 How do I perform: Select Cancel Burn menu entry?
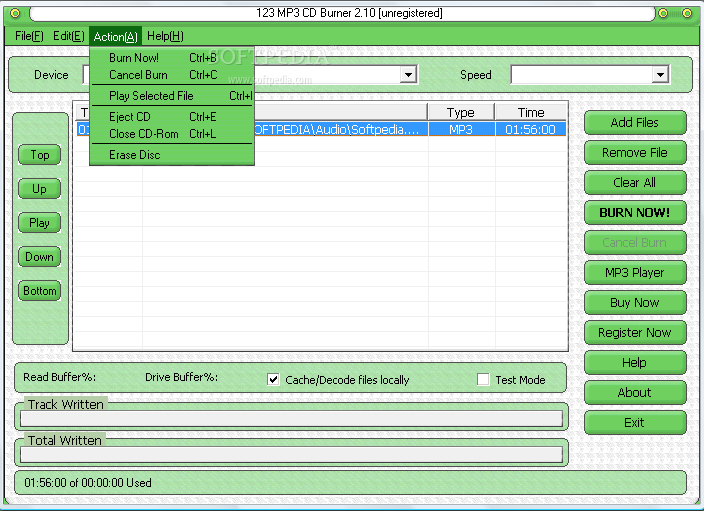pos(172,75)
